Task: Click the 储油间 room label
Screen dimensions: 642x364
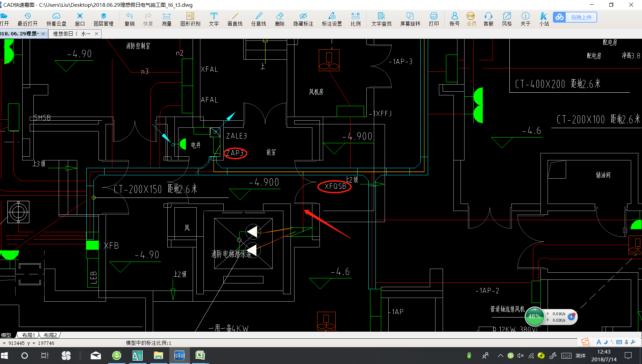Action: point(603,175)
